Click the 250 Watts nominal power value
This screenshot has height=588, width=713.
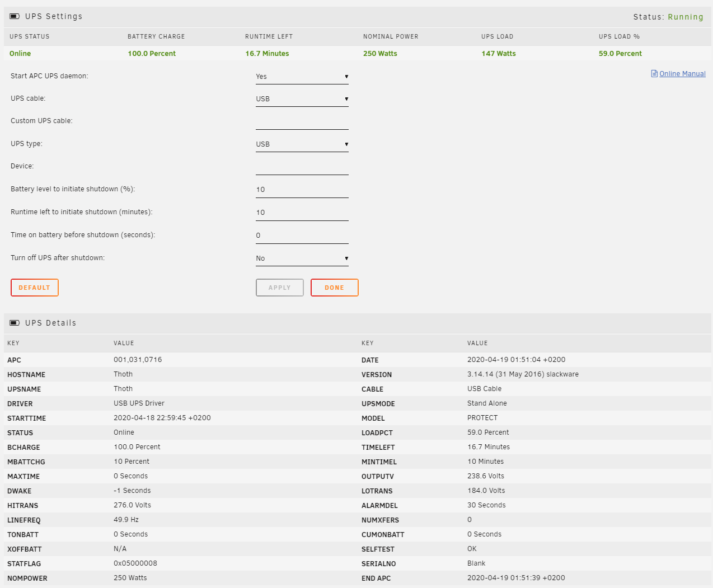[380, 54]
